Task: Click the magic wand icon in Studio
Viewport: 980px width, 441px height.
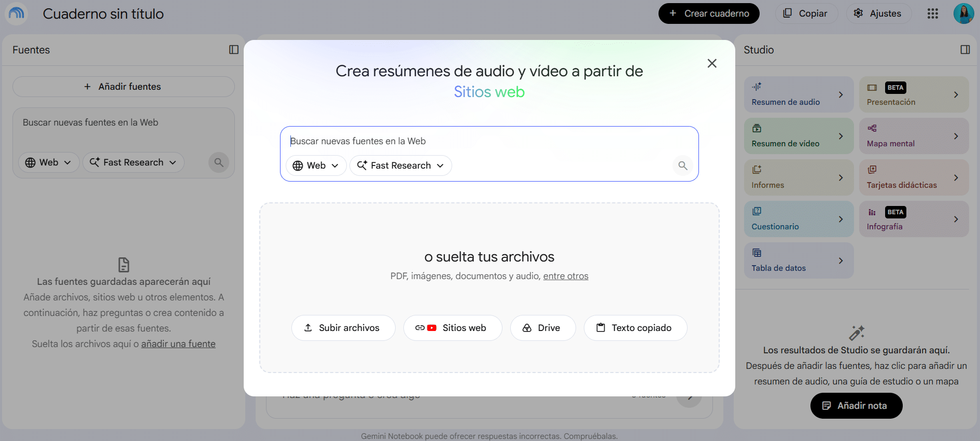Action: tap(857, 333)
